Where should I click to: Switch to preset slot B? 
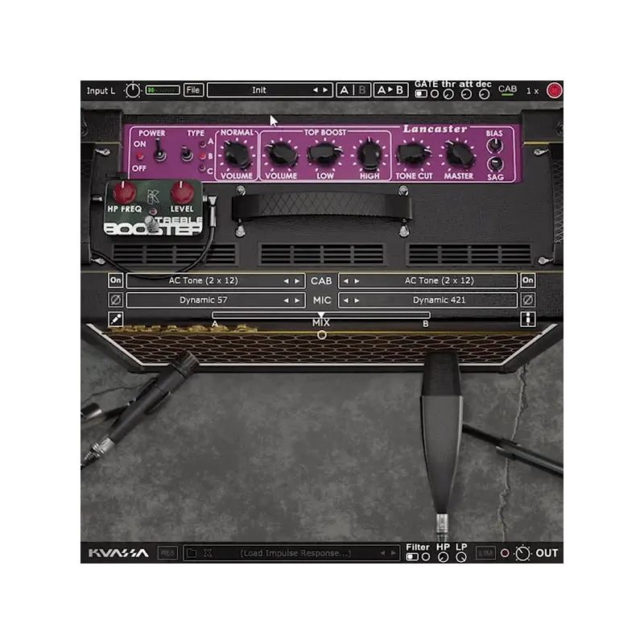(361, 90)
